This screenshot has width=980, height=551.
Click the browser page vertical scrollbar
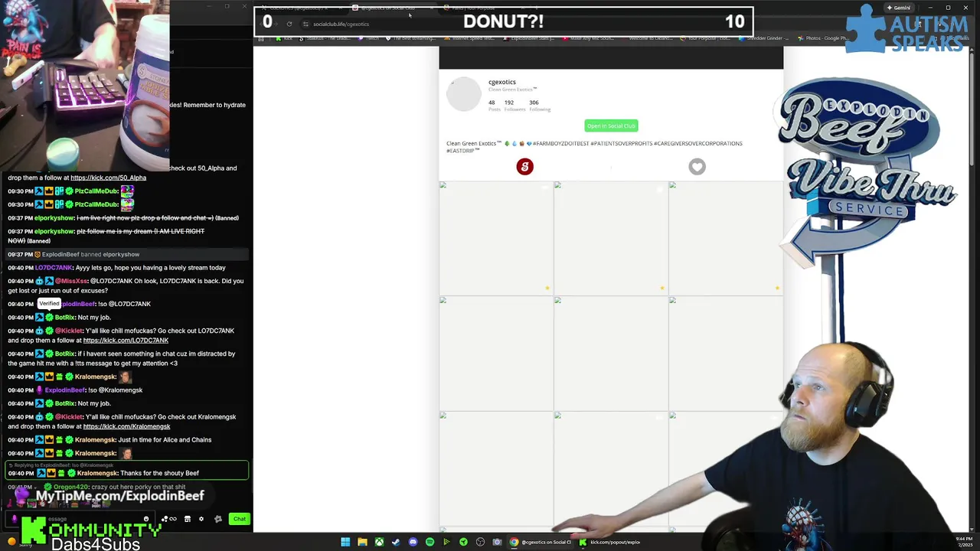(972, 107)
